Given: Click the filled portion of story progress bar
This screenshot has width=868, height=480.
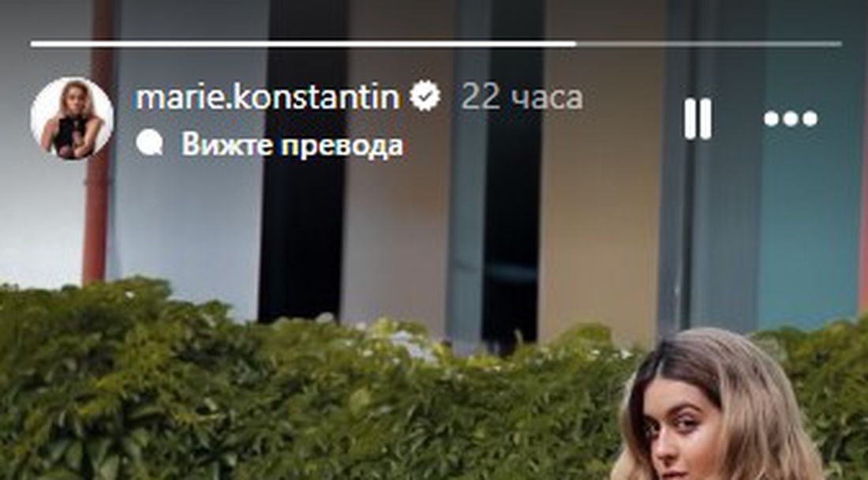Looking at the screenshot, I should [303, 43].
